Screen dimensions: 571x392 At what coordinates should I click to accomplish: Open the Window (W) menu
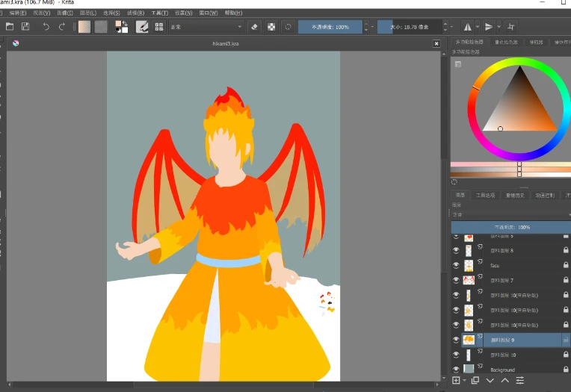pos(209,13)
